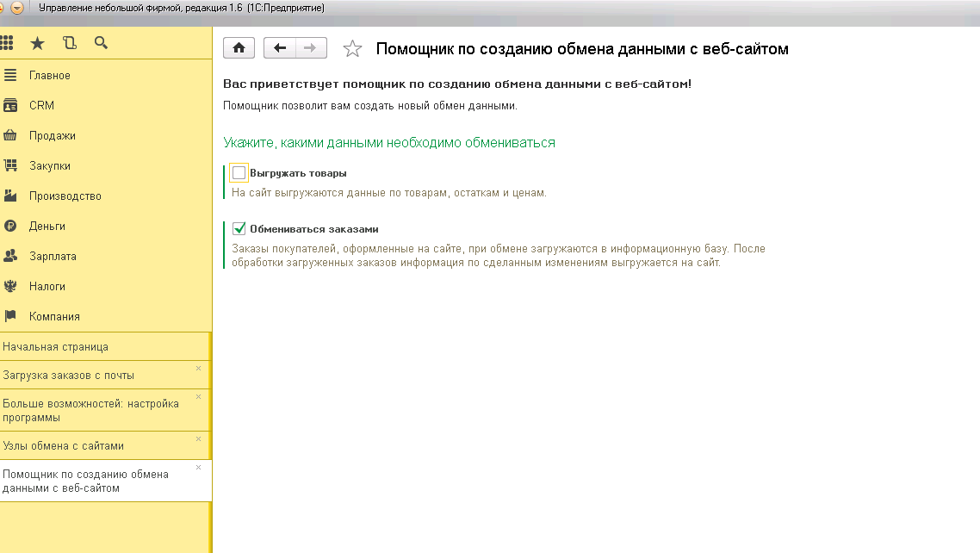980x553 pixels.
Task: Open the Деньги section
Action: (x=47, y=227)
